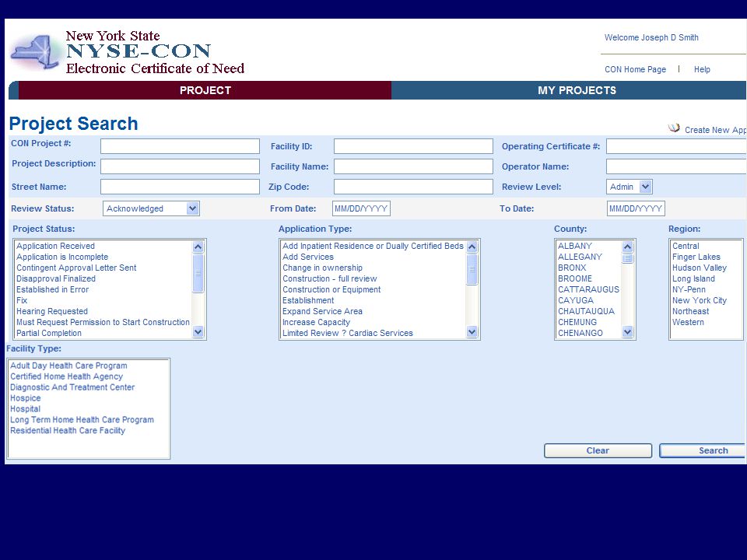Click Project Status scrollbar thumb
The height and width of the screenshot is (560, 747).
(198, 273)
